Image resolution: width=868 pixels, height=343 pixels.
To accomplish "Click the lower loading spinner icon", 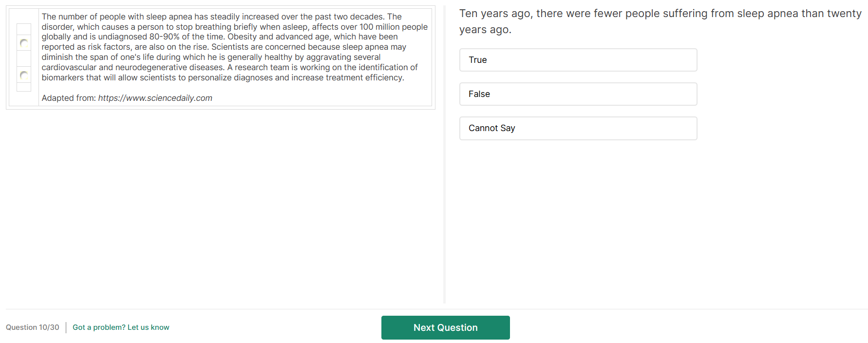I will (x=24, y=75).
